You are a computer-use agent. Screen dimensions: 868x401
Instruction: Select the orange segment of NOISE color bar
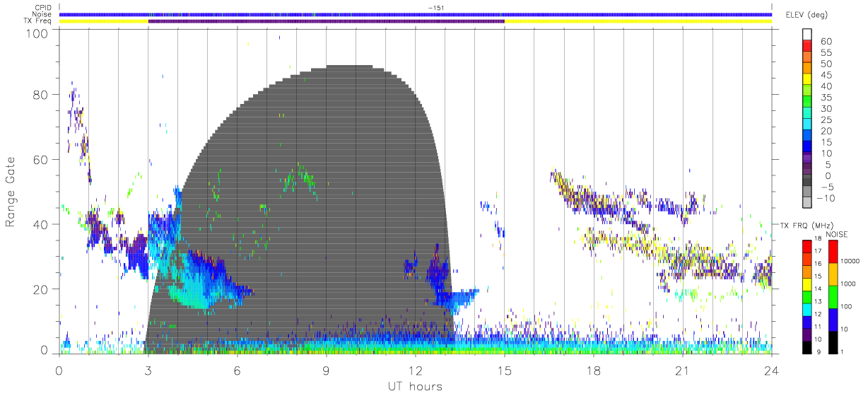click(x=833, y=274)
